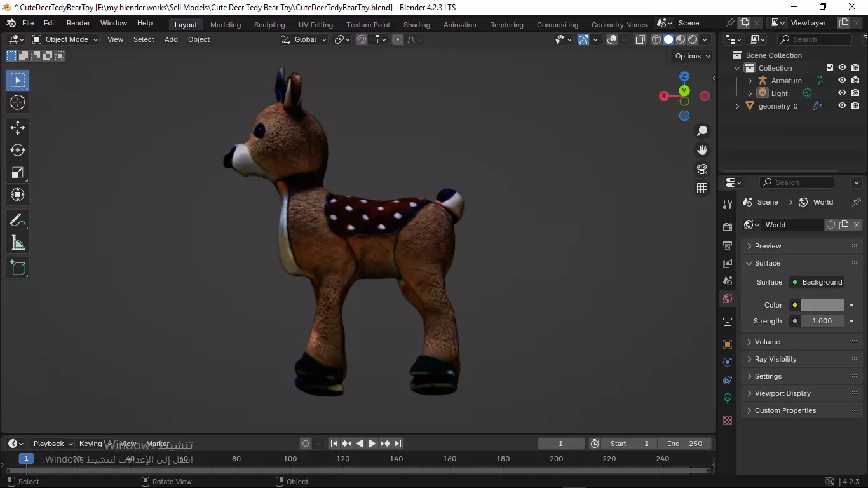This screenshot has width=868, height=488.
Task: Open the File menu
Action: (28, 23)
